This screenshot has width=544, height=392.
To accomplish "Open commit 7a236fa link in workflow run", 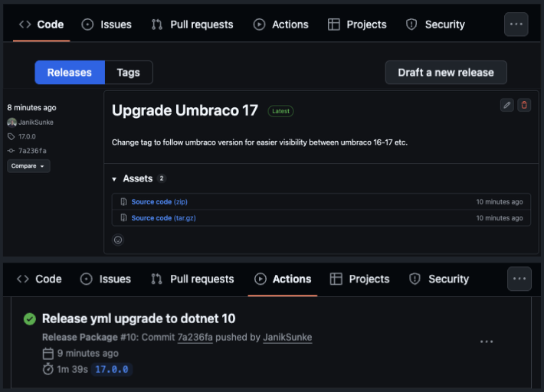I will 195,337.
